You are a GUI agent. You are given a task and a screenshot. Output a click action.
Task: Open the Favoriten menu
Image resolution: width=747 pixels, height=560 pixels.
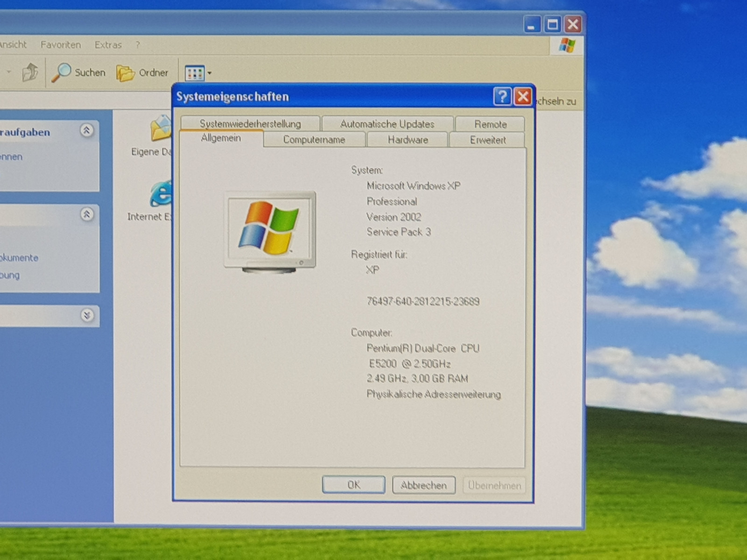tap(61, 45)
